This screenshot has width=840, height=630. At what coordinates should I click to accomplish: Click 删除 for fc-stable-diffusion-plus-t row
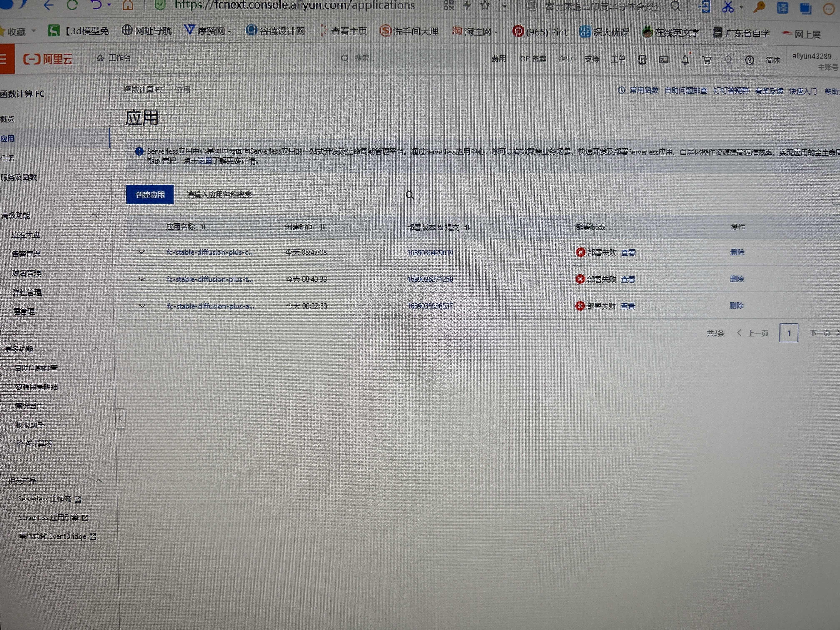(x=737, y=279)
